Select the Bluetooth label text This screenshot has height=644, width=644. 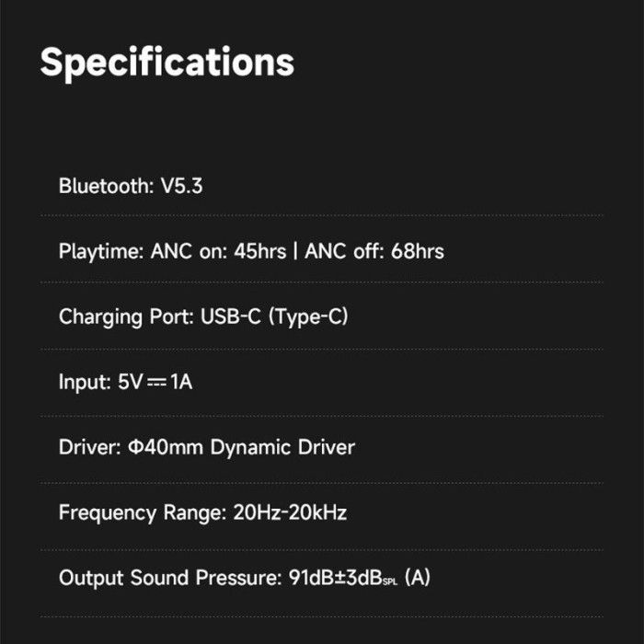click(105, 186)
